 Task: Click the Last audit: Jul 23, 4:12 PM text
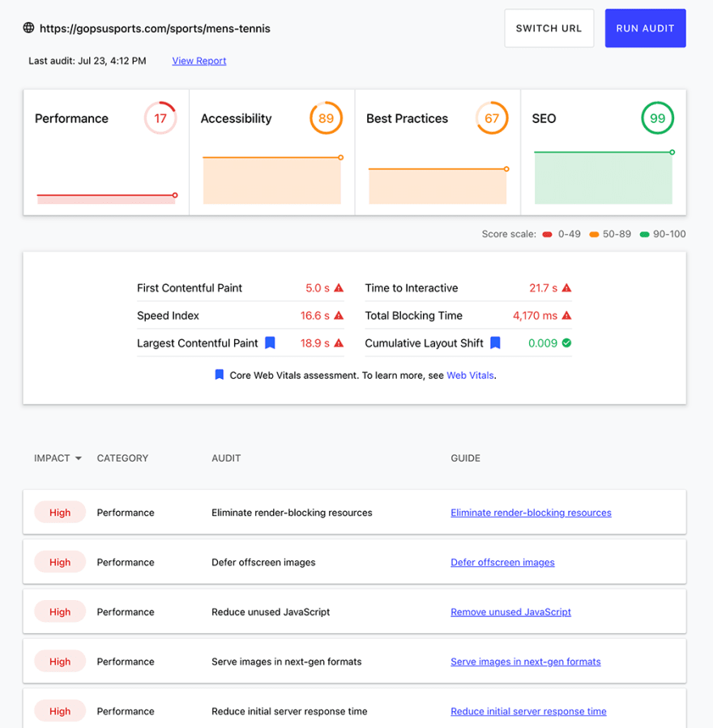[x=88, y=61]
